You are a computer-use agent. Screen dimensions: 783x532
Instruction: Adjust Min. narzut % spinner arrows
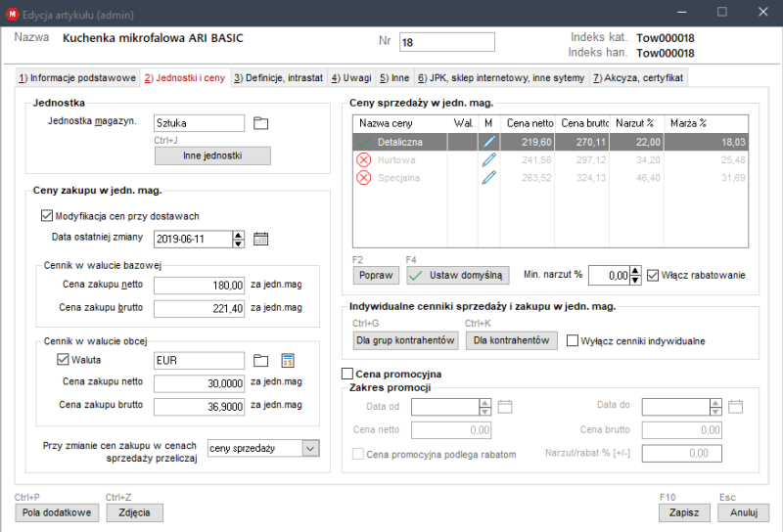click(x=634, y=276)
